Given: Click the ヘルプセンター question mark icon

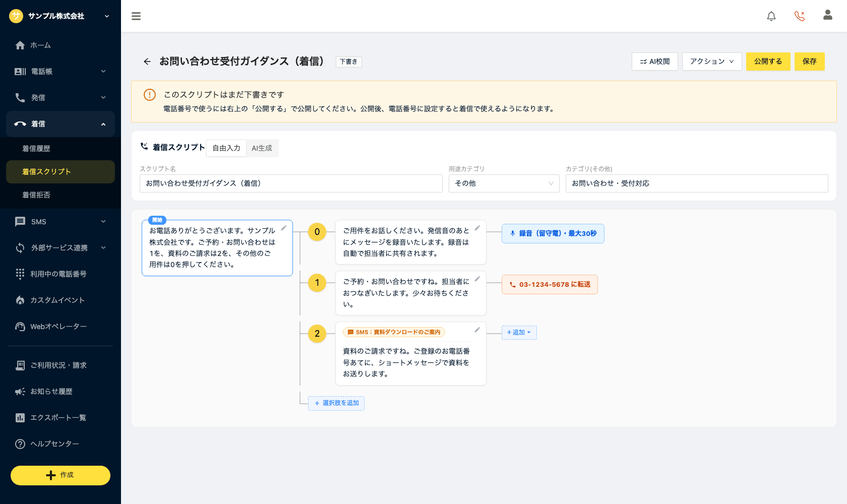Looking at the screenshot, I should coord(20,444).
